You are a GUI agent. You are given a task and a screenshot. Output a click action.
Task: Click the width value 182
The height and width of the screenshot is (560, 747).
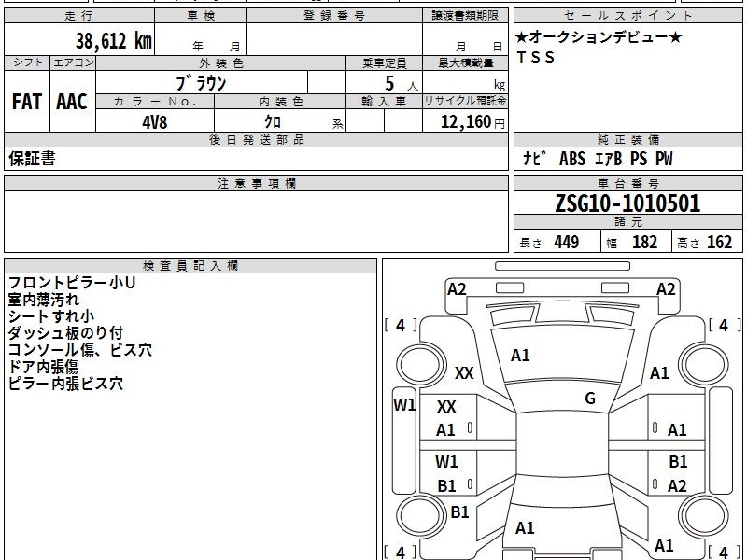pos(644,242)
